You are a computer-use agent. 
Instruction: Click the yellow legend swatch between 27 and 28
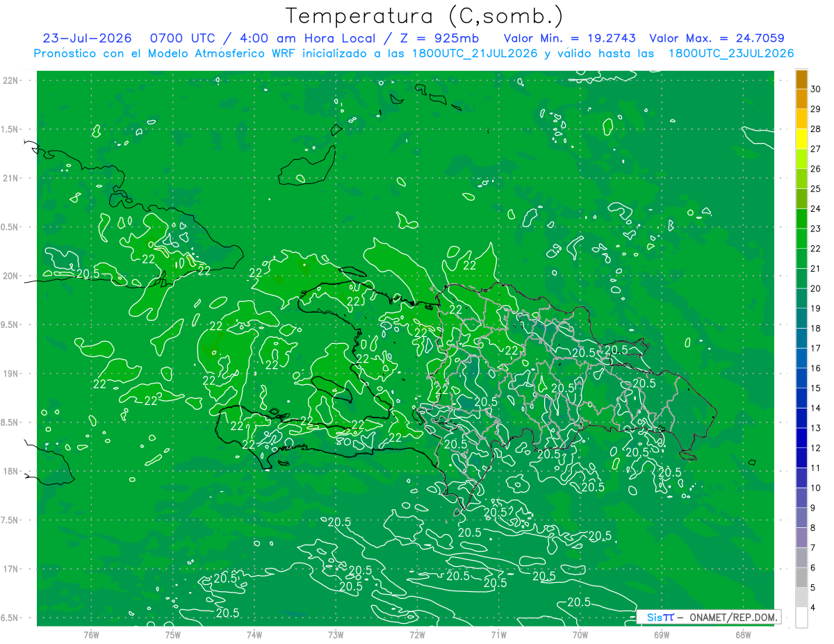tap(801, 139)
